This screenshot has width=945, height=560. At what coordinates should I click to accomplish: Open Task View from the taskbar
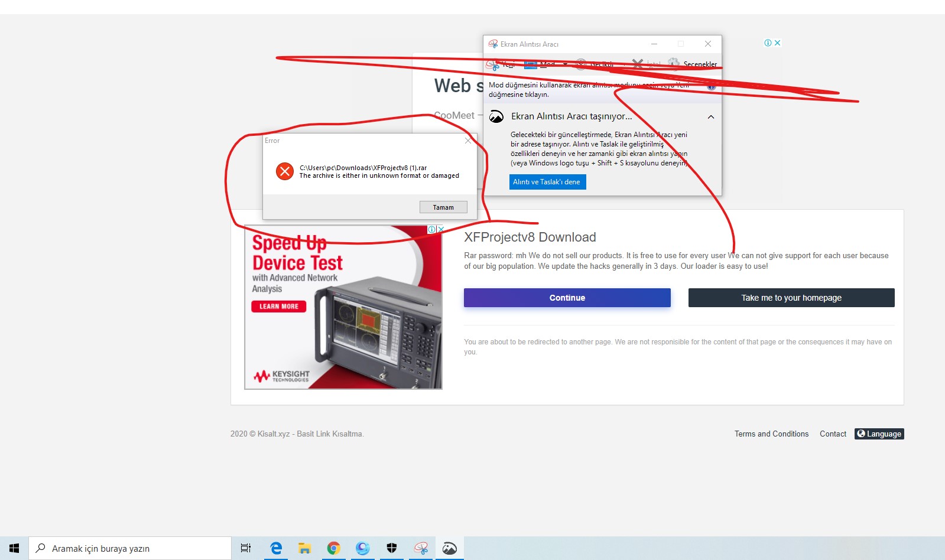point(246,548)
